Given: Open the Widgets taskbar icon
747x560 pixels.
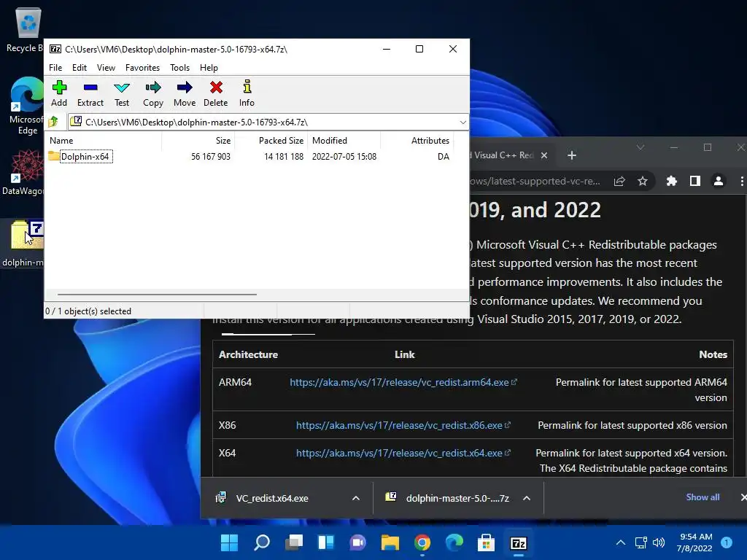Looking at the screenshot, I should 326,542.
